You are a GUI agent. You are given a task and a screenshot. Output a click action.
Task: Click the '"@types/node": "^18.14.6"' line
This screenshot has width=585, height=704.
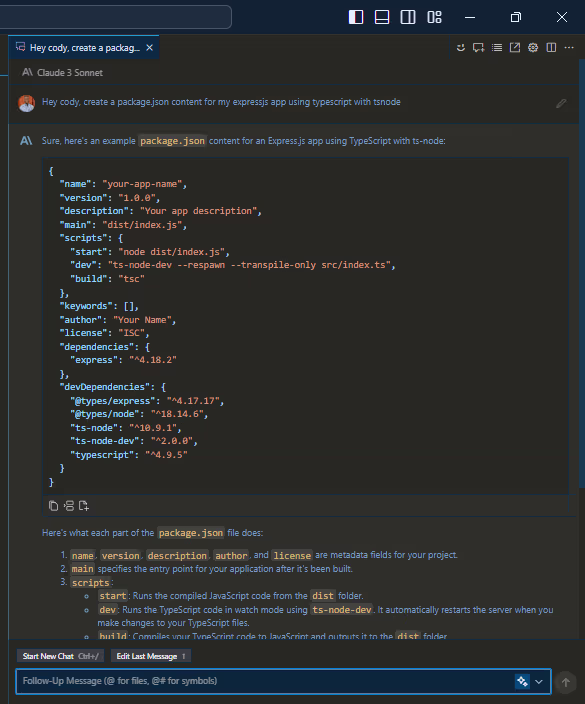139,414
